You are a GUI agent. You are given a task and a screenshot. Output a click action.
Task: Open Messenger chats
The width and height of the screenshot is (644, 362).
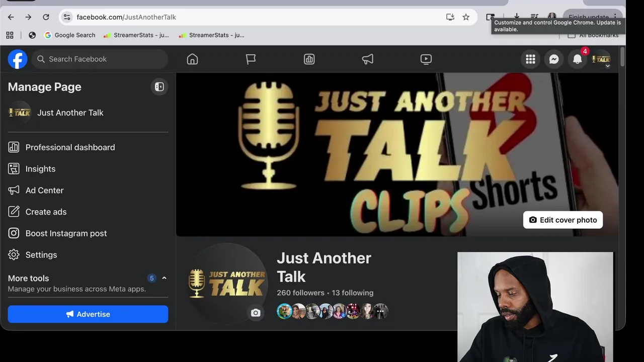pos(554,59)
